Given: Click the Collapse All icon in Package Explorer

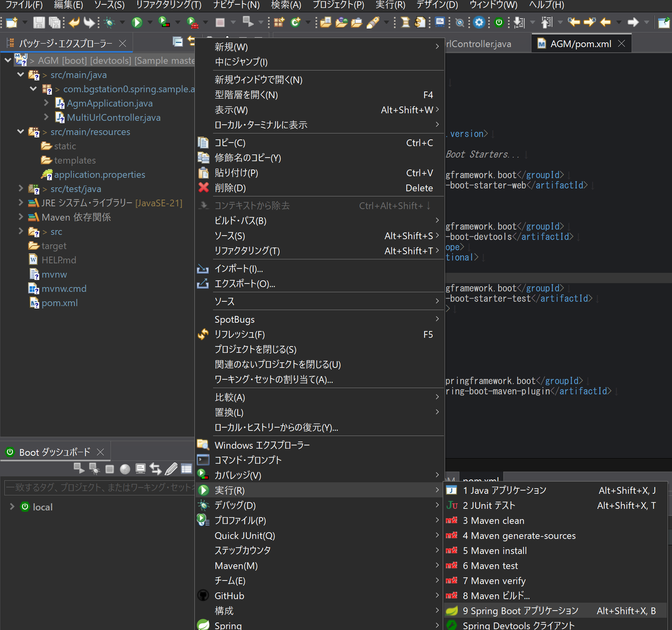Looking at the screenshot, I should (x=178, y=42).
